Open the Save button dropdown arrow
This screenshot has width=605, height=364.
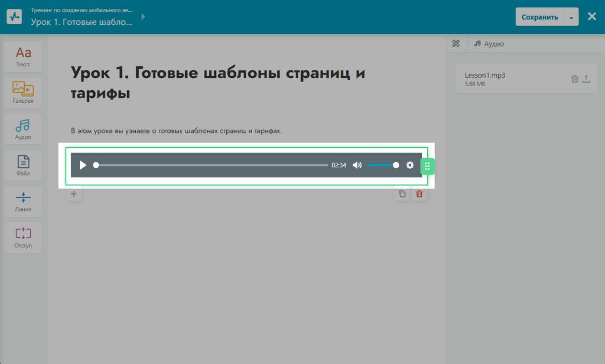pyautogui.click(x=571, y=18)
